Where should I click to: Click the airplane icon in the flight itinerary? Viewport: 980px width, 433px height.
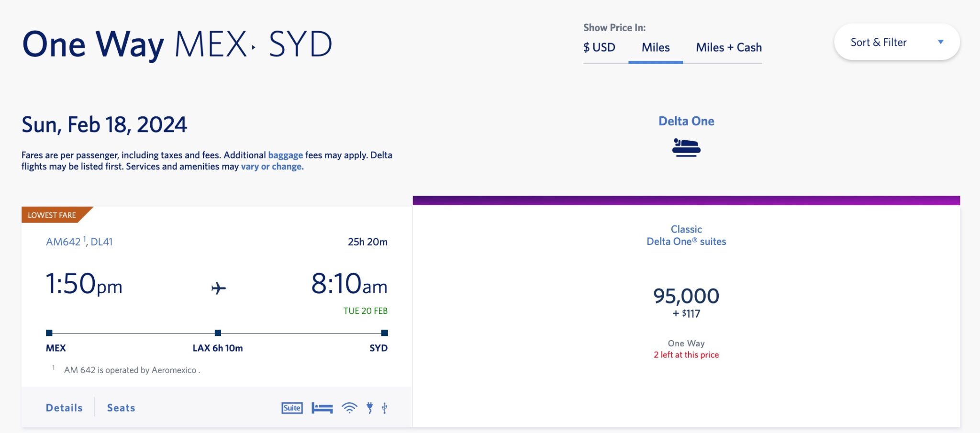217,287
